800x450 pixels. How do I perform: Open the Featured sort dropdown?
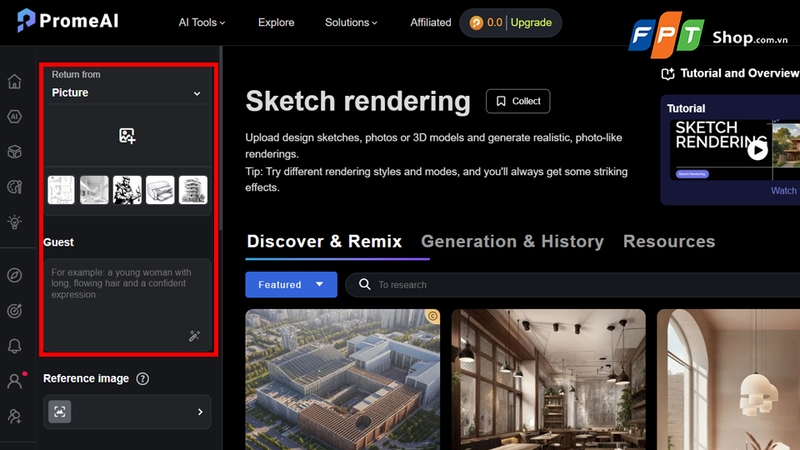(291, 285)
